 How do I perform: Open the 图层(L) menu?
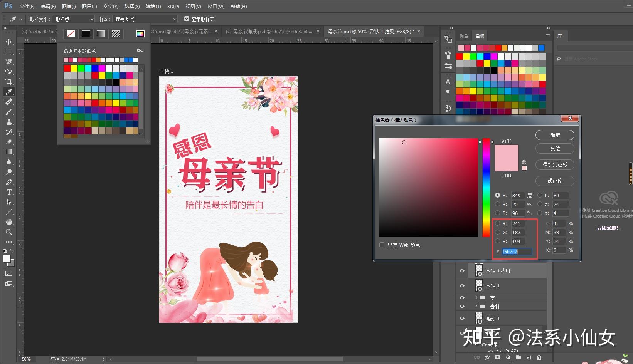pyautogui.click(x=89, y=7)
